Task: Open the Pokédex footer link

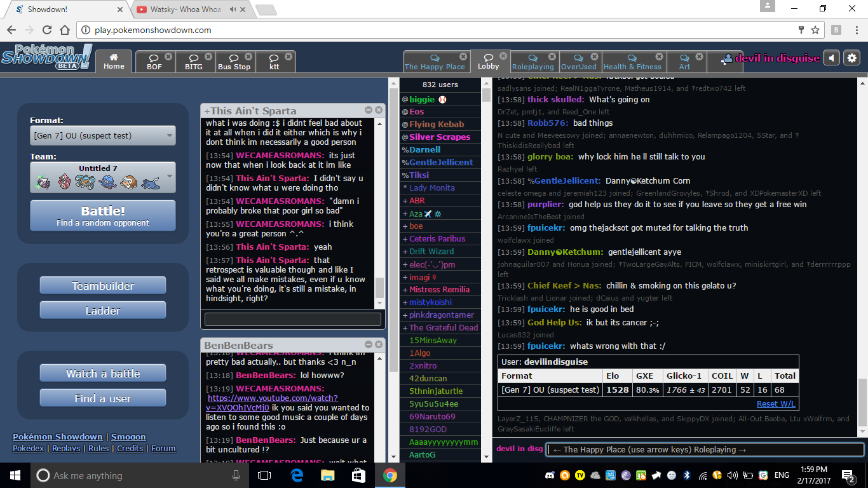Action: click(x=29, y=448)
